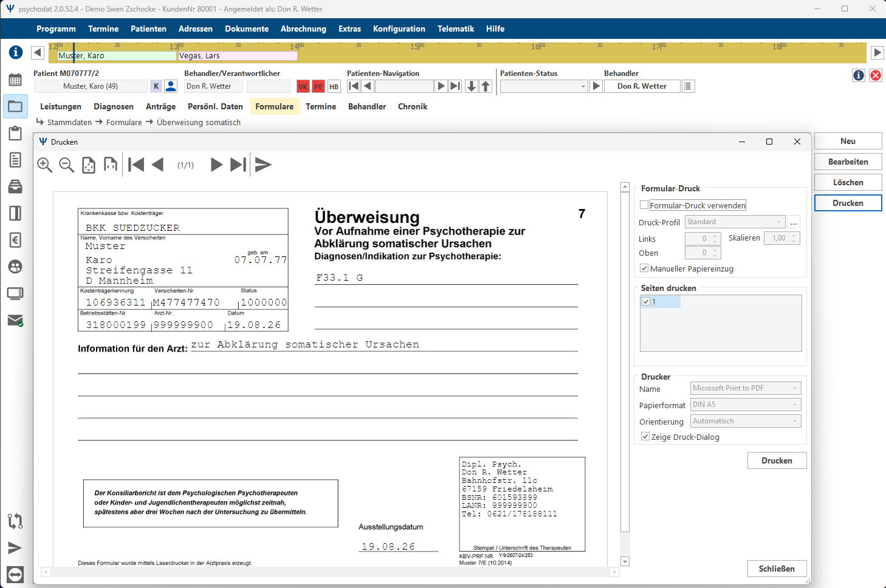Click the Löschen button
Viewport: 886px width, 588px height.
(848, 182)
